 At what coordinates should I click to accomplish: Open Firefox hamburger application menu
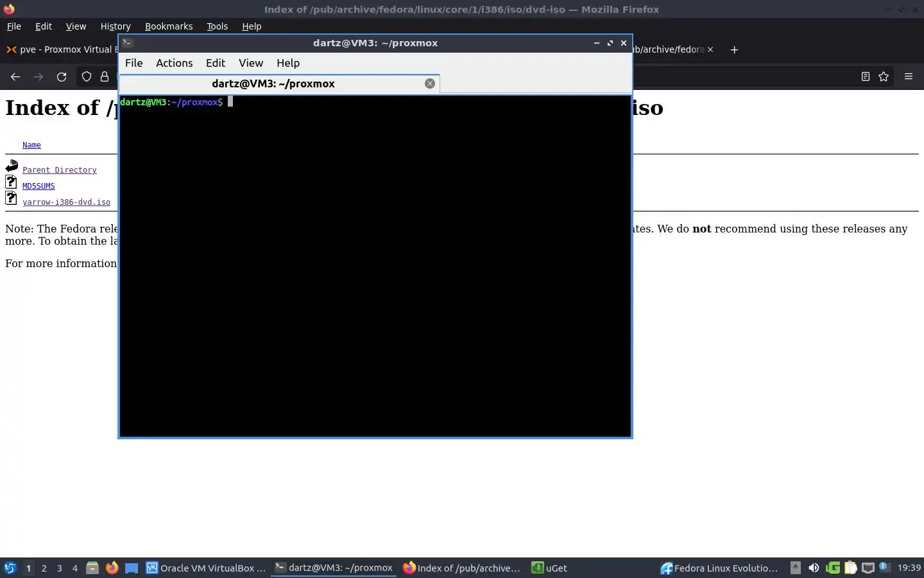click(909, 76)
